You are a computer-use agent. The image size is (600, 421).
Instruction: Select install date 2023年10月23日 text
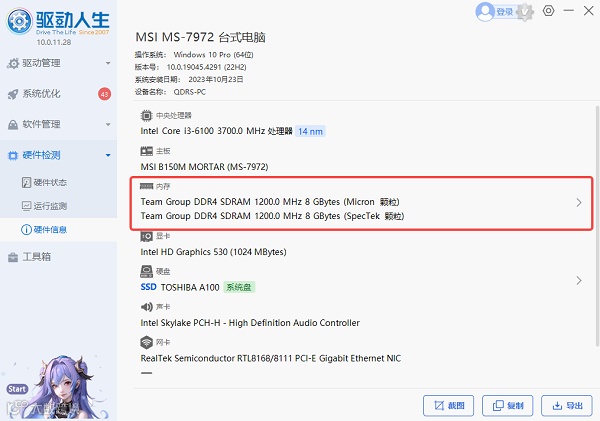(216, 79)
